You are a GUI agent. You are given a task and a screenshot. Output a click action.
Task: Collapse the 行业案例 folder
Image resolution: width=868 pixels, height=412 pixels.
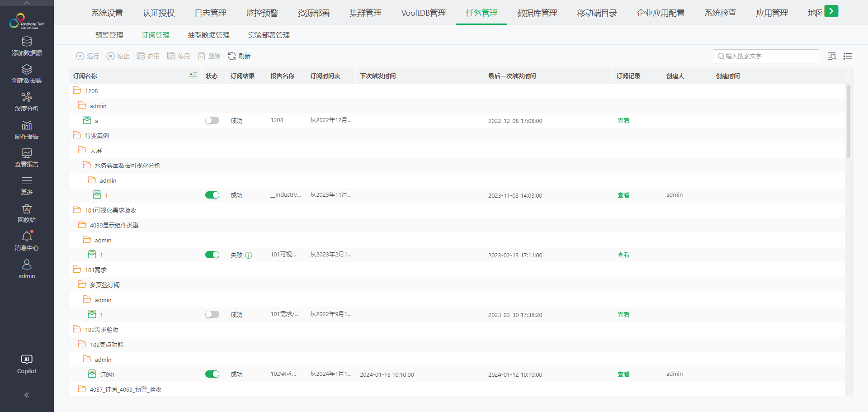coord(77,135)
